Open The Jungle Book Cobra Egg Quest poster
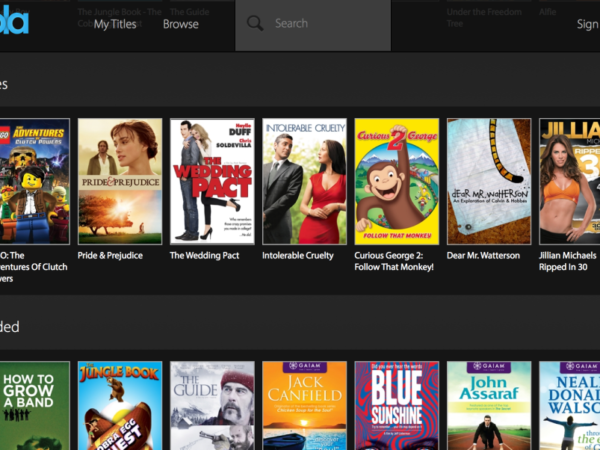 pyautogui.click(x=120, y=406)
